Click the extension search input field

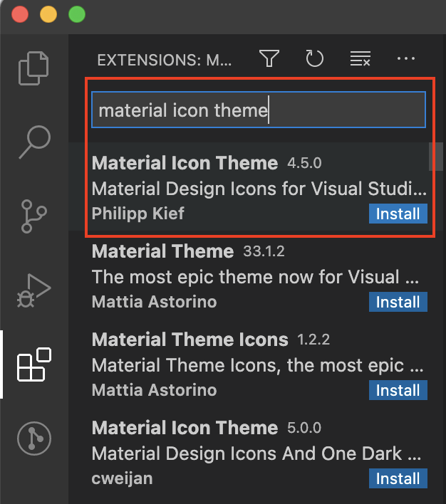tap(259, 110)
